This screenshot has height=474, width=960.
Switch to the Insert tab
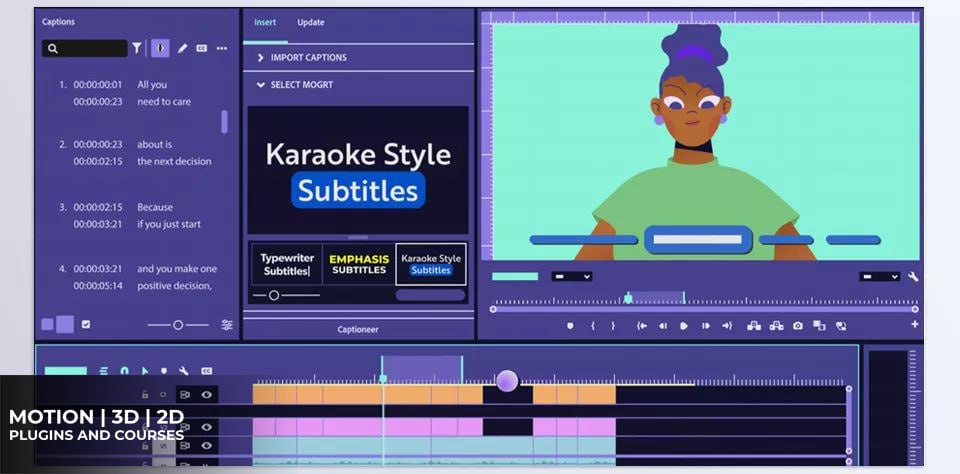(x=265, y=22)
